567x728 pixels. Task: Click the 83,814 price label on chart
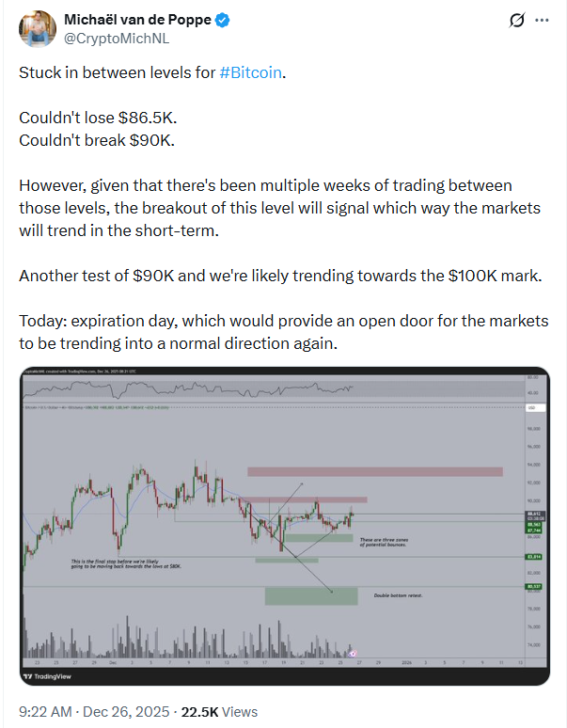pyautogui.click(x=532, y=557)
